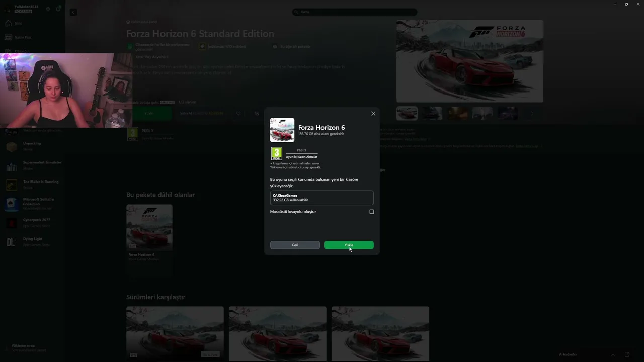The height and width of the screenshot is (362, 644).
Task: Click the dimmed Yükle button on game page
Action: coord(149,113)
